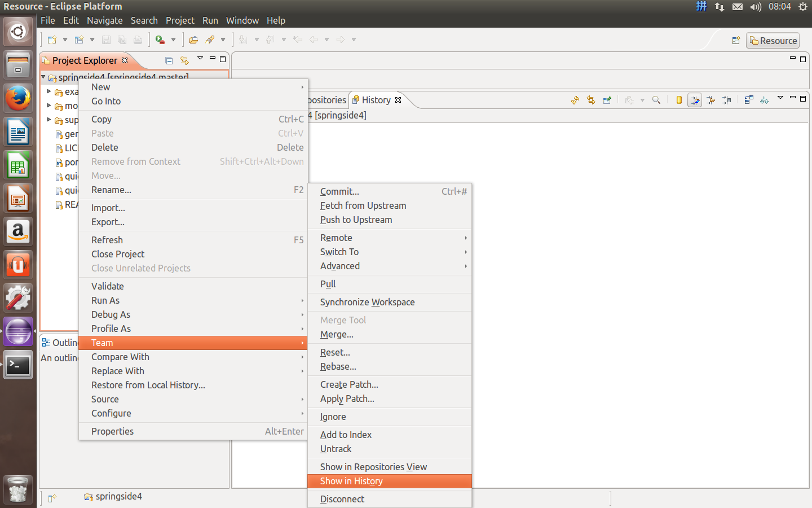The height and width of the screenshot is (508, 812).
Task: Click the network indicator in top bar
Action: point(720,7)
